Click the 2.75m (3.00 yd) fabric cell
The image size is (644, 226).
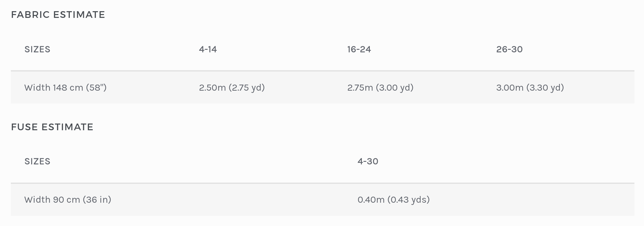coord(380,88)
